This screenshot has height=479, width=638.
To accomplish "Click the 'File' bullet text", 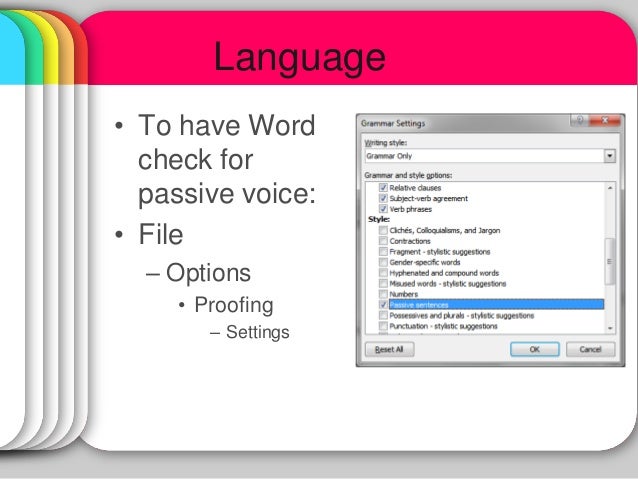I will [161, 234].
